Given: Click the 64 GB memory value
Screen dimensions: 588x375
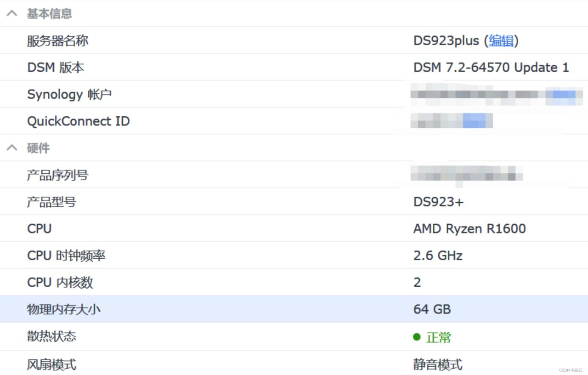Looking at the screenshot, I should (432, 309).
